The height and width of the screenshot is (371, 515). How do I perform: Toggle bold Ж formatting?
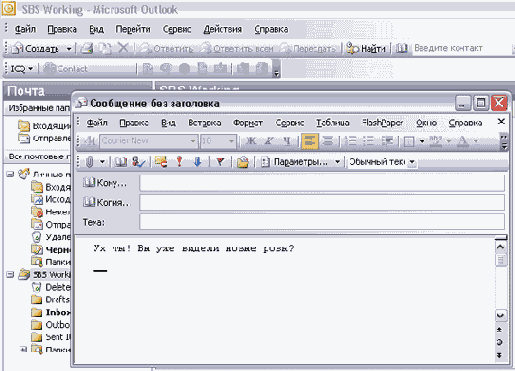(250, 141)
